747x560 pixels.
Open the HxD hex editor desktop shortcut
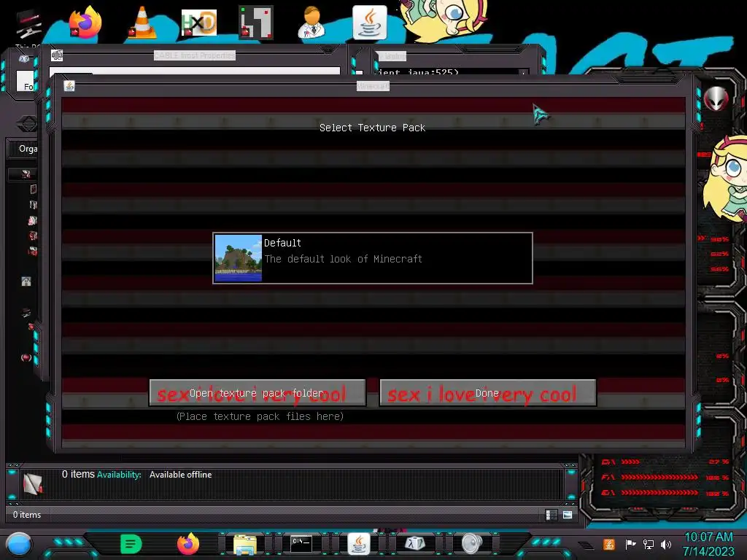[199, 22]
